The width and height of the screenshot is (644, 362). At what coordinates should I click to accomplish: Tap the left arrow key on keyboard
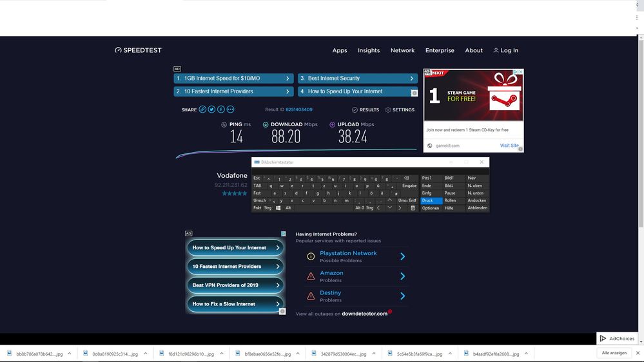tap(378, 208)
